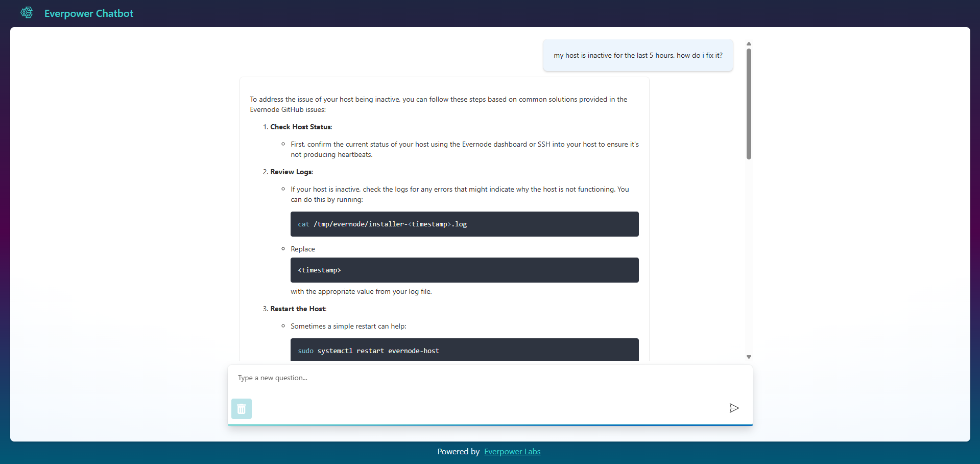Select the 'Restart the Host' list item
The width and height of the screenshot is (980, 464).
298,309
